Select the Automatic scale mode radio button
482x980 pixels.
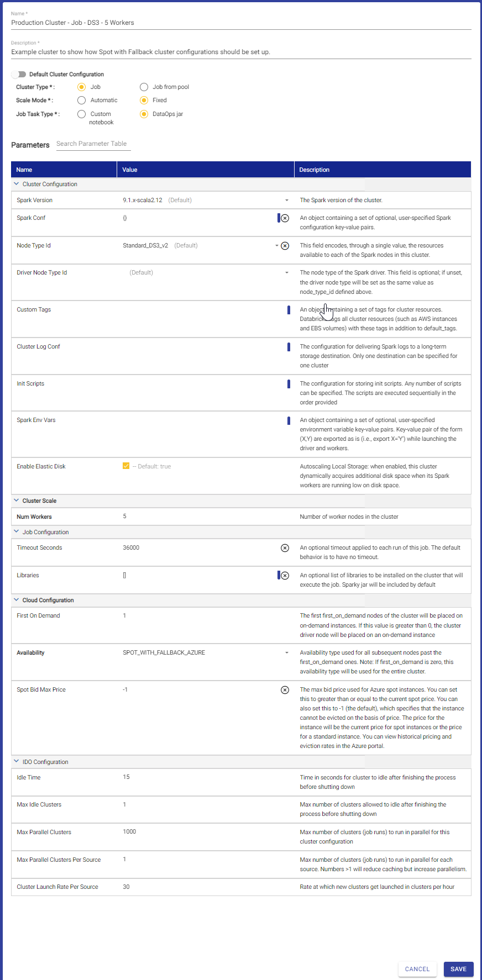pos(81,100)
